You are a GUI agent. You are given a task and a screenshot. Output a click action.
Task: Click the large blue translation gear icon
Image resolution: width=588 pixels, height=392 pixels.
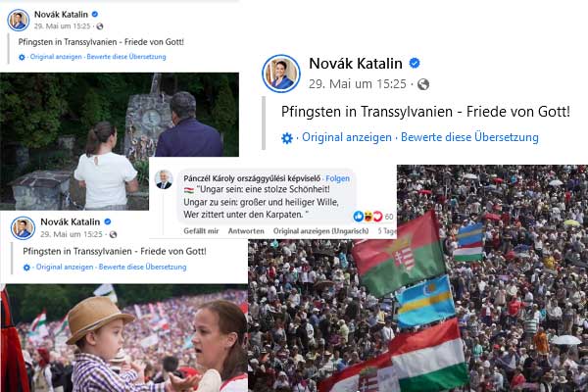[x=287, y=138]
